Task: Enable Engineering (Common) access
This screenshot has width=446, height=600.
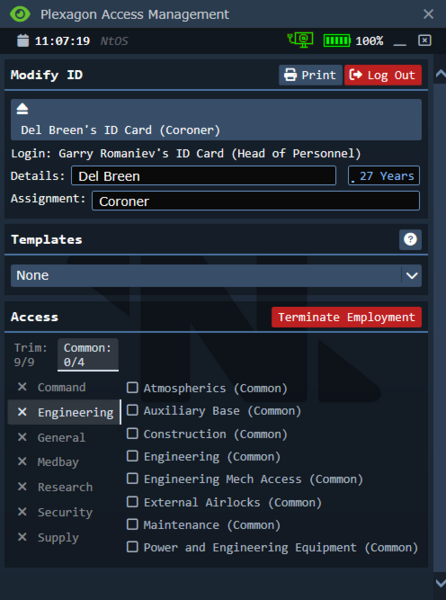Action: tap(132, 456)
